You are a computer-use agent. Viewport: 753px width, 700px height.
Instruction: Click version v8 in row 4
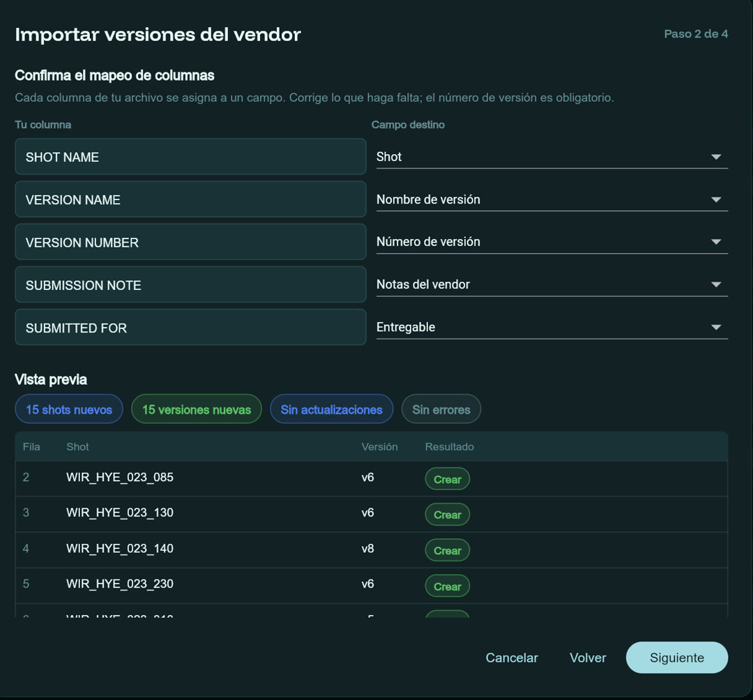tap(367, 548)
